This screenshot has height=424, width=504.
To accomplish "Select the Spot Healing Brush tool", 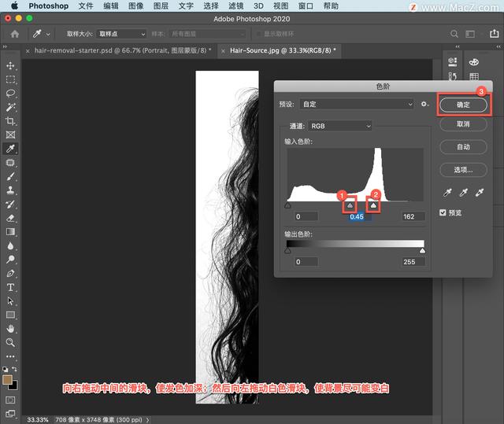I will coord(10,162).
